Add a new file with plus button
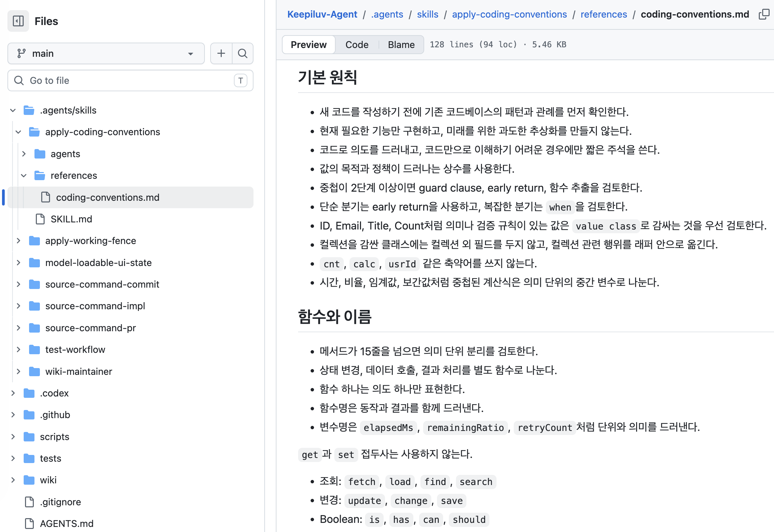Viewport: 774px width, 532px height. tap(221, 53)
